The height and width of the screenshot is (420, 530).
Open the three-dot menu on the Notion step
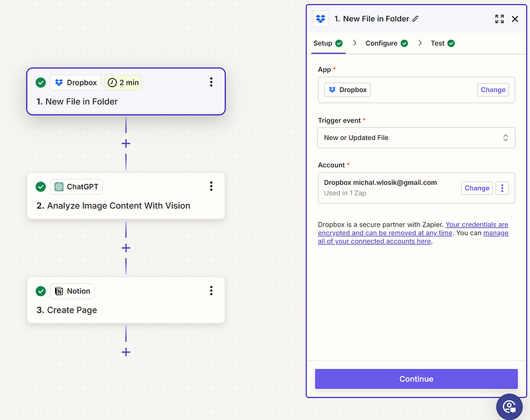pos(211,291)
